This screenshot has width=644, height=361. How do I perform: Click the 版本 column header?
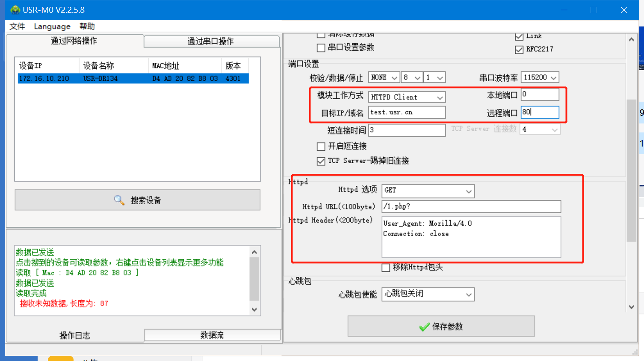235,66
